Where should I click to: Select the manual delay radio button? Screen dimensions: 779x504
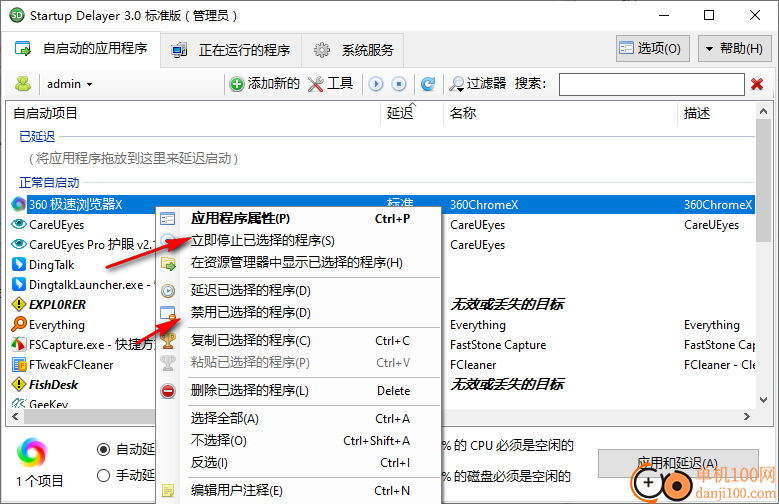click(103, 476)
